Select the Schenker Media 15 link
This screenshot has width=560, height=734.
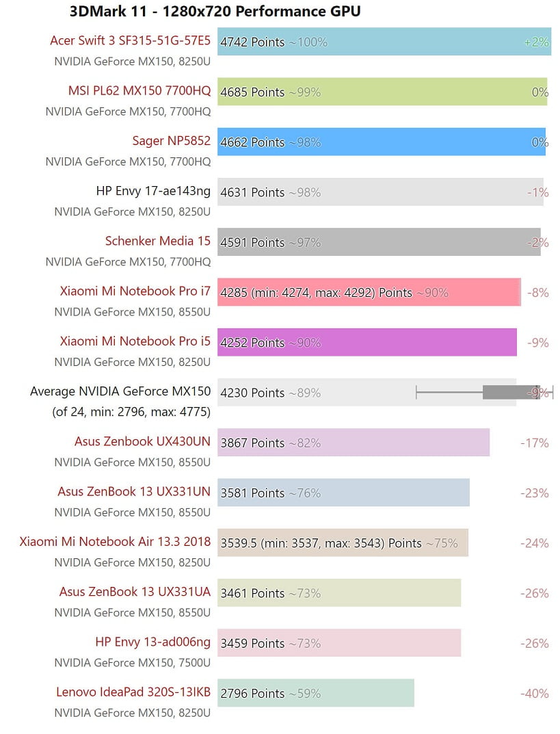[x=157, y=241]
